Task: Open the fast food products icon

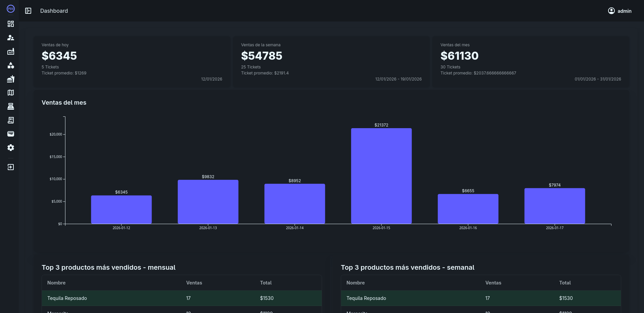Action: pos(11,79)
